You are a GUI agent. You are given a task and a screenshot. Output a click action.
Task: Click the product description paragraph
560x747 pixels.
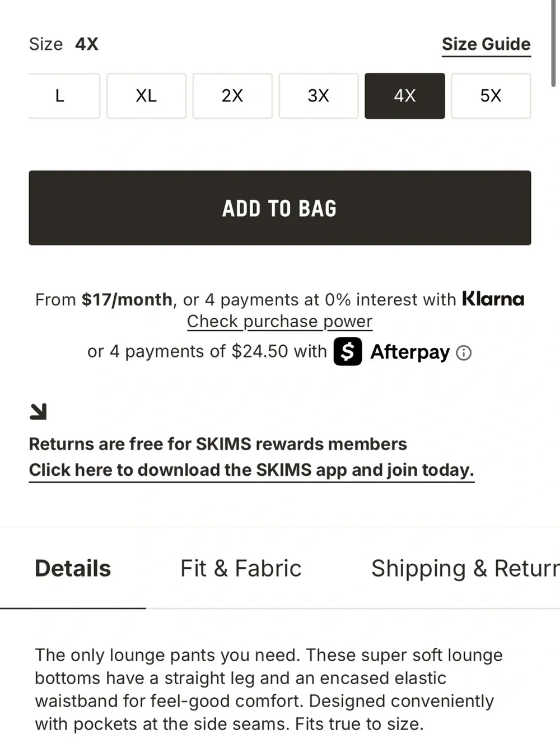[x=269, y=689]
